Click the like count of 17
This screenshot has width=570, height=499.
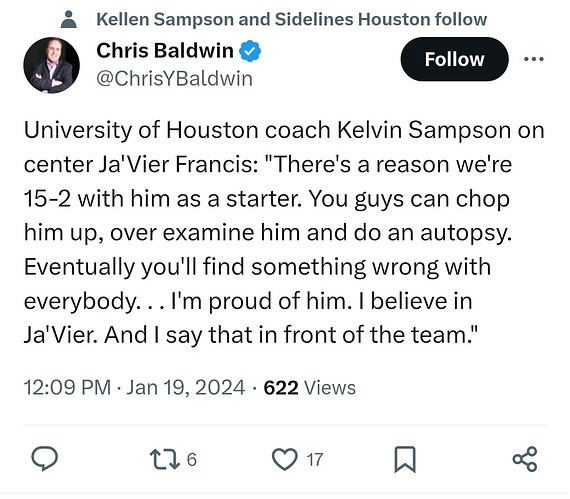315,460
